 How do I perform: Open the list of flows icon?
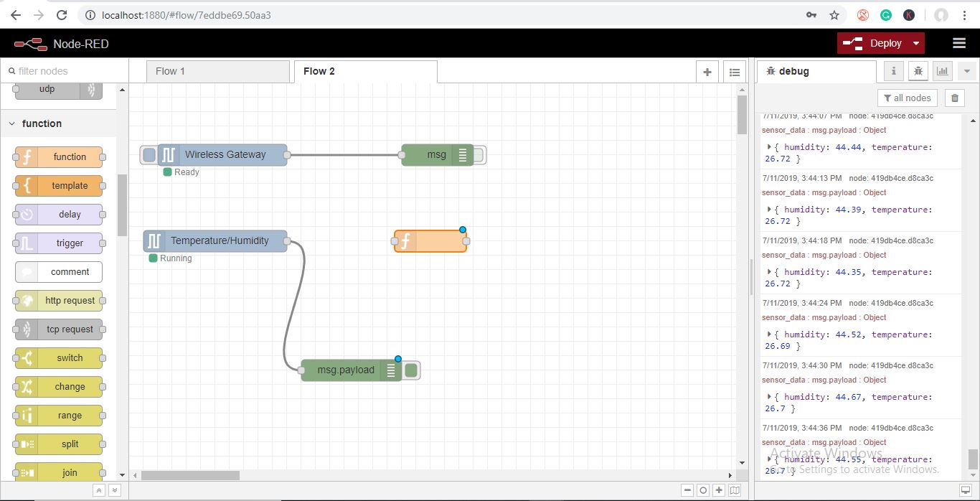[734, 72]
